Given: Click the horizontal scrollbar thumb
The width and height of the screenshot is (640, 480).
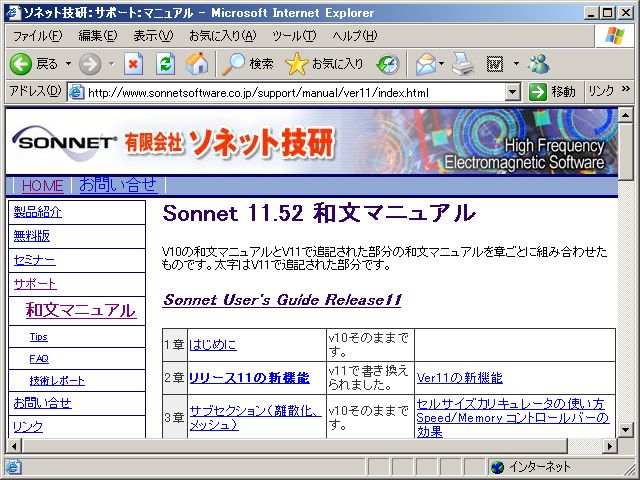Looking at the screenshot, I should (295, 446).
